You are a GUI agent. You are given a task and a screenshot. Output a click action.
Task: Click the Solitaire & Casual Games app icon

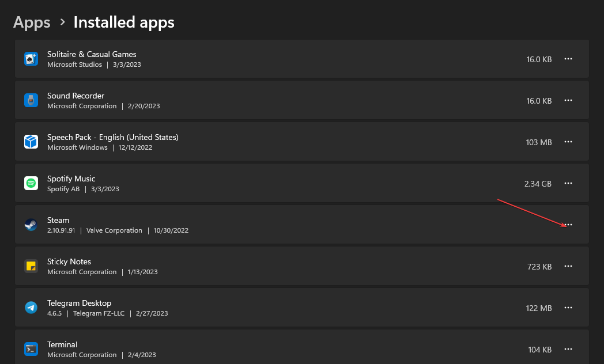31,59
